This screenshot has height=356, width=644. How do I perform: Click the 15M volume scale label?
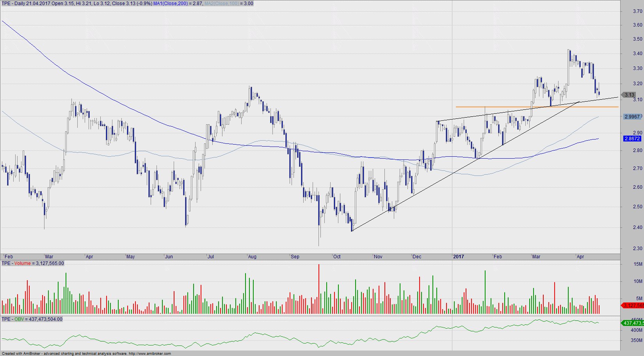pyautogui.click(x=638, y=264)
